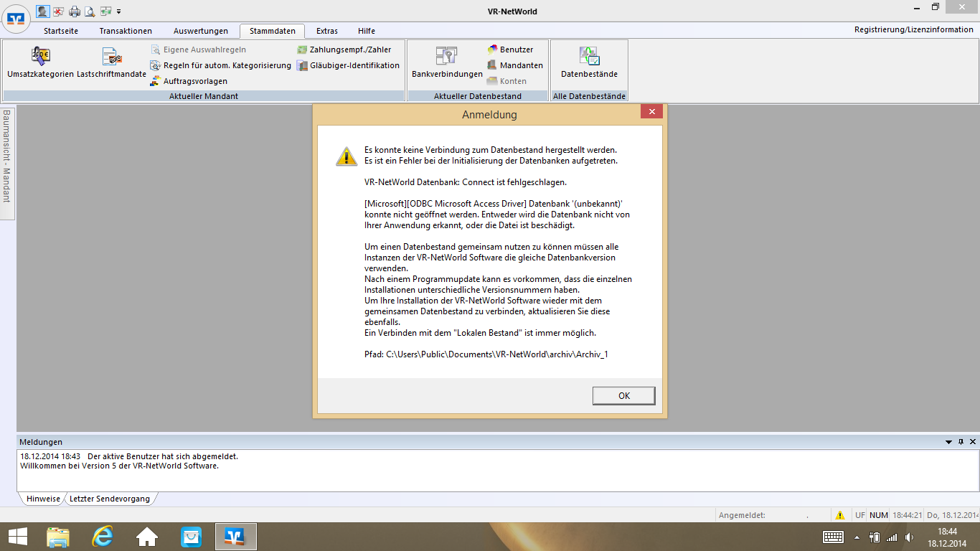Open Datenbestände from the ribbon

[589, 62]
